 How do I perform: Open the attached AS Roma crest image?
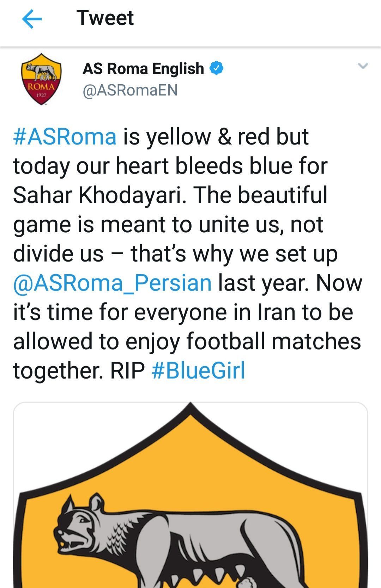(190, 495)
